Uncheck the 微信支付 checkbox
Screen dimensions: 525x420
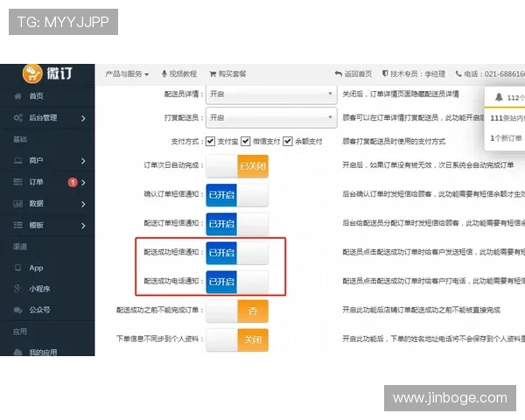click(245, 141)
